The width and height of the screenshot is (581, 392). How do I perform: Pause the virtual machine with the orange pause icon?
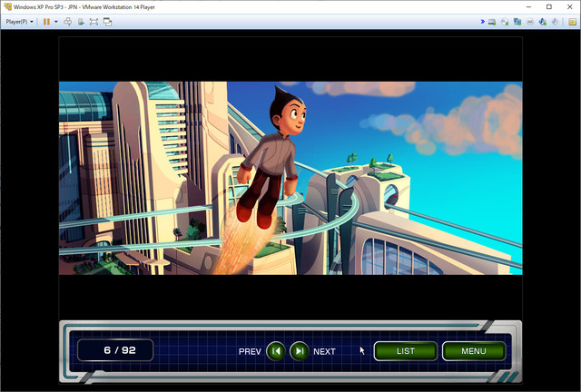coord(46,22)
